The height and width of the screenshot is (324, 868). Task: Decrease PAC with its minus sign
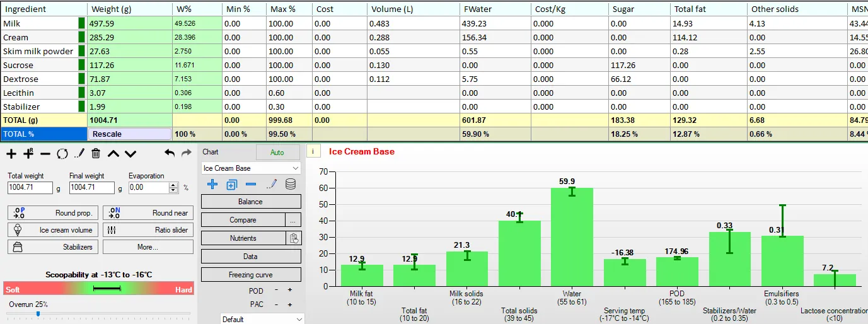coord(276,304)
